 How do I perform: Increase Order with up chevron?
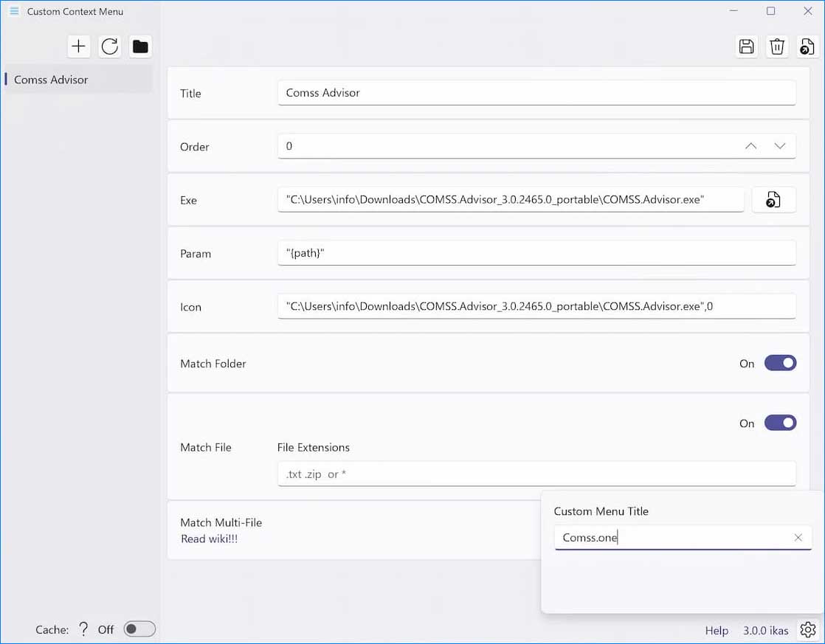click(x=750, y=146)
